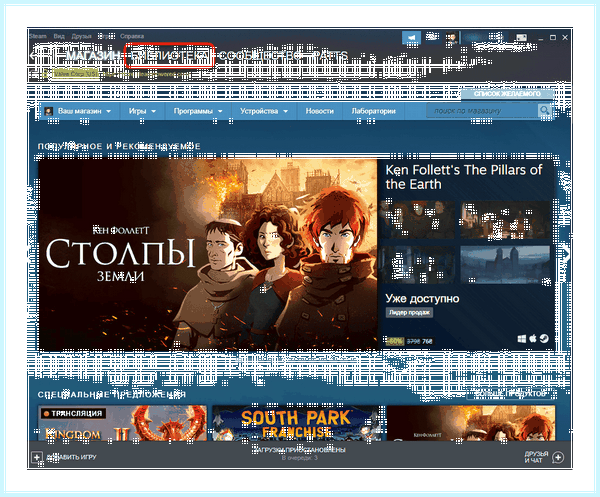This screenshot has width=600, height=497.
Task: Switch to the БИБЛИОТЕКА section
Action: pos(169,56)
